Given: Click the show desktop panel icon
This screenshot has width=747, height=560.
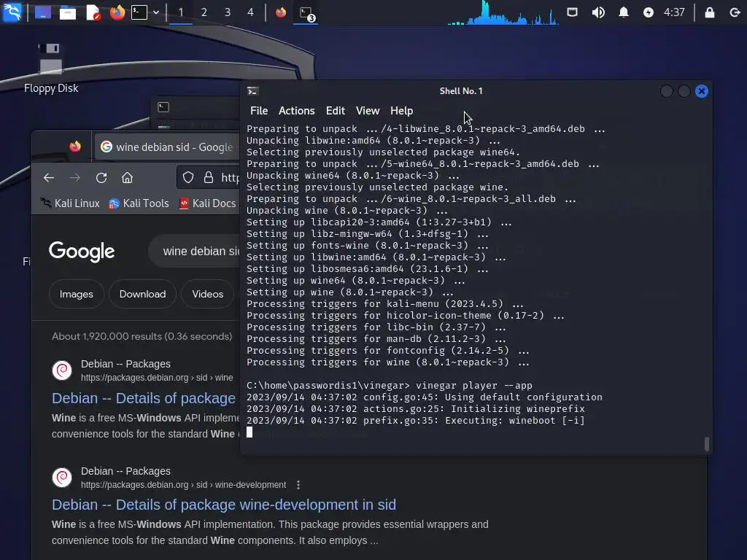Looking at the screenshot, I should [x=43, y=12].
